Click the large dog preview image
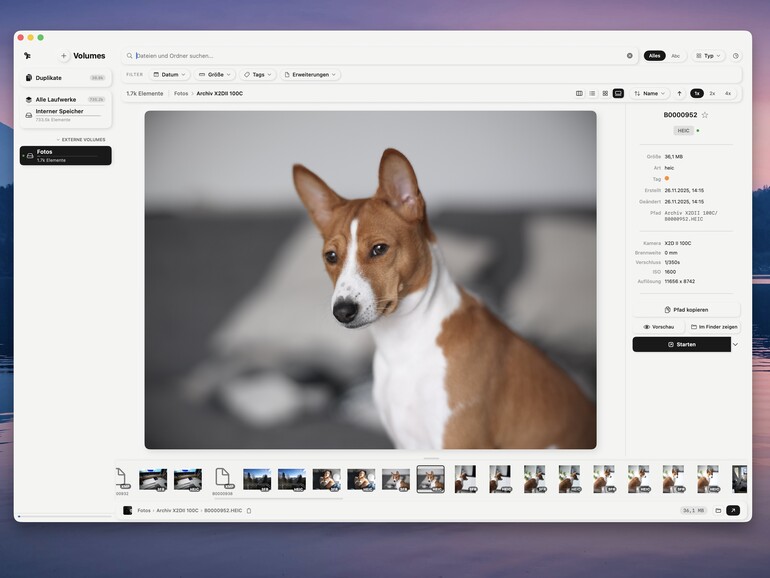770x578 pixels. click(x=370, y=279)
